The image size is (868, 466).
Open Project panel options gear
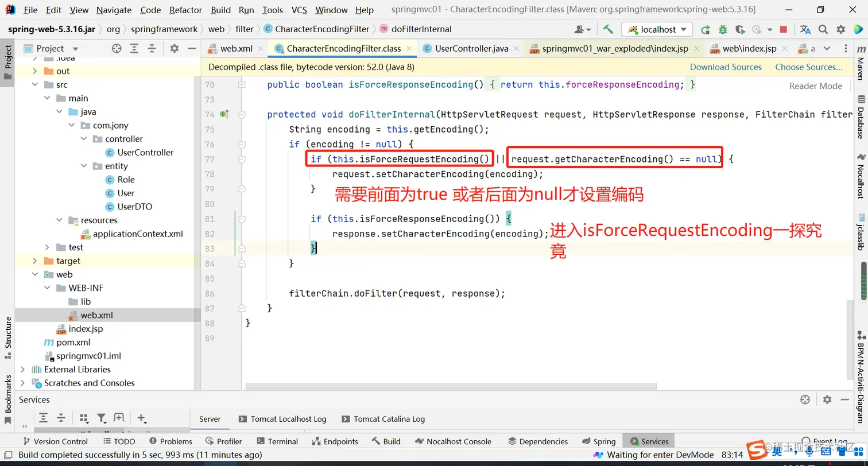[x=175, y=49]
